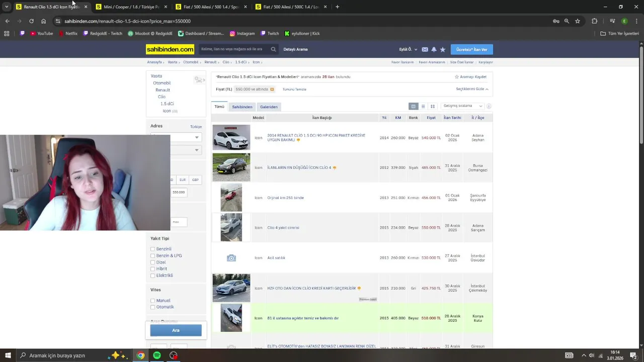Viewport: 644px width, 362px height.
Task: Switch to classic table view icon
Action: point(413,106)
